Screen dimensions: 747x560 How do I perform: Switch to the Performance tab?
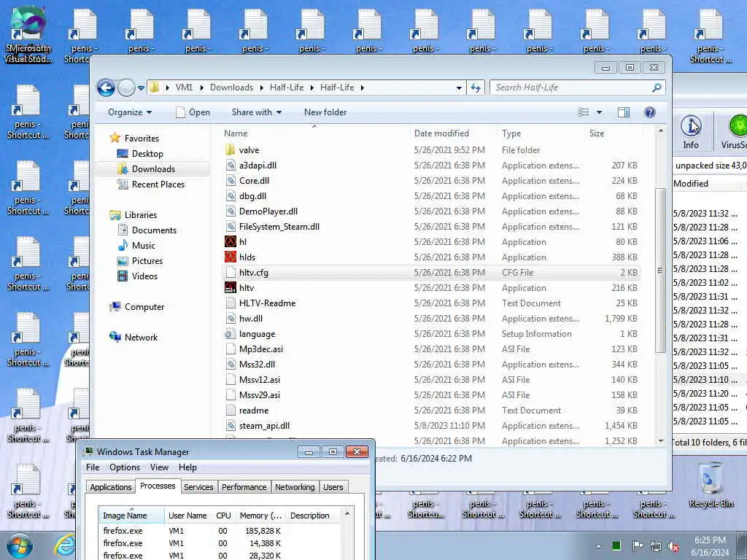click(x=244, y=487)
